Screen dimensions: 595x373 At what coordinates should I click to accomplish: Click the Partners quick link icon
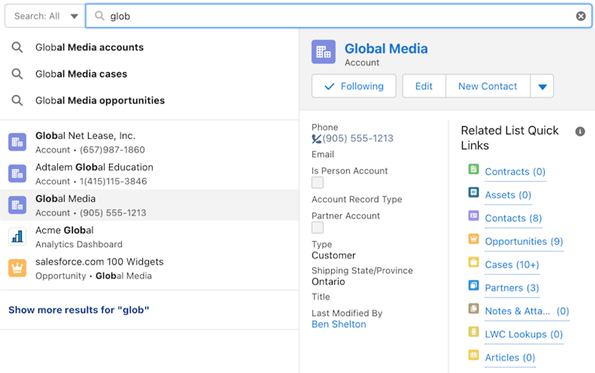474,285
